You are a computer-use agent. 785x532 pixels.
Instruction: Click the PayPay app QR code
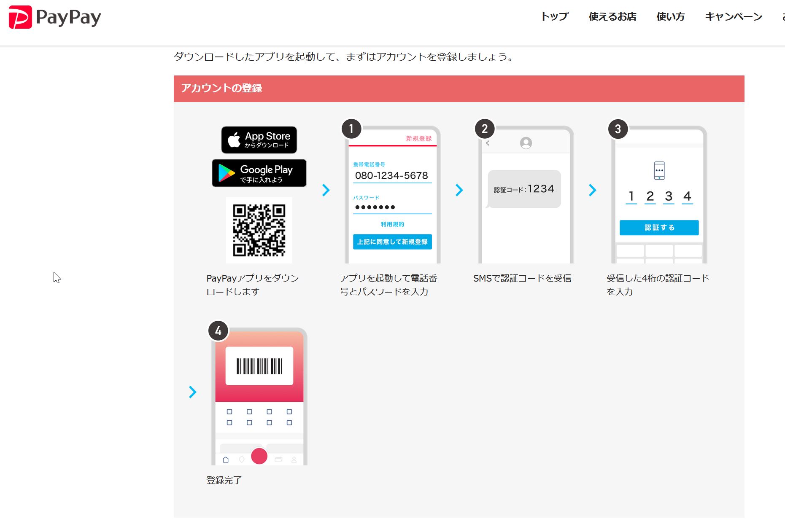pos(259,230)
